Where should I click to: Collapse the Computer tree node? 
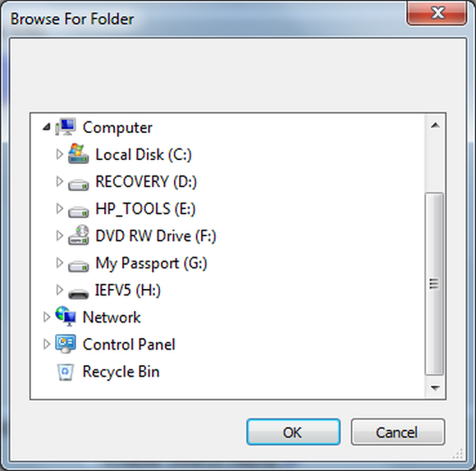coord(47,127)
